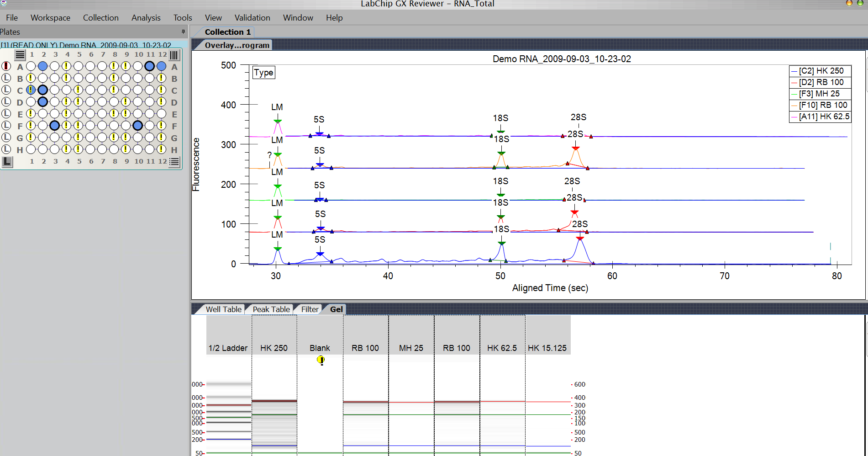Unpin the Plates panel
Image resolution: width=868 pixels, height=456 pixels.
coord(183,32)
